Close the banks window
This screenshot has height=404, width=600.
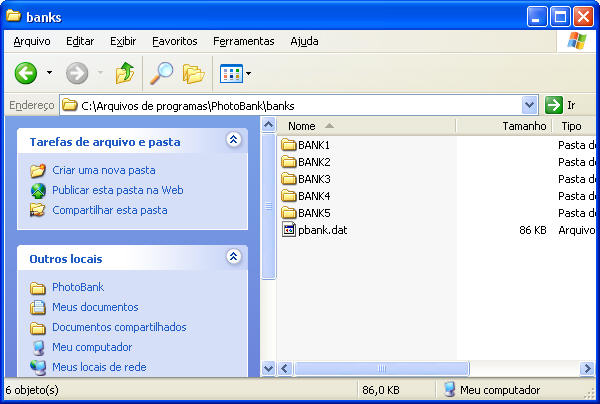584,17
